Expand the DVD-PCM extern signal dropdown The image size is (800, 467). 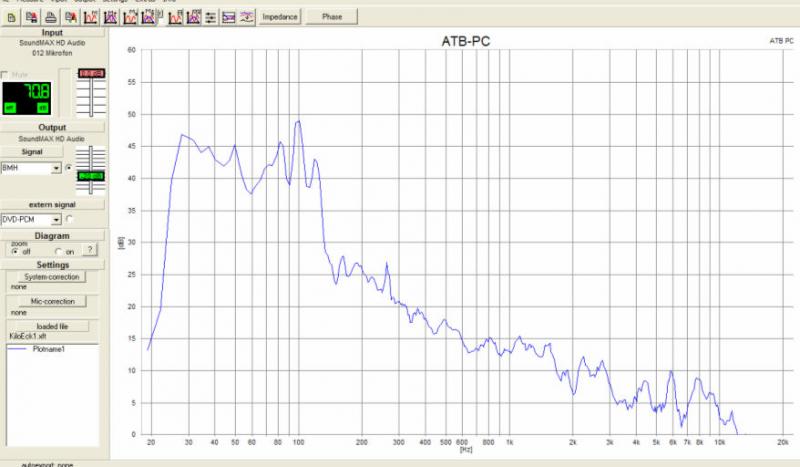(56, 218)
